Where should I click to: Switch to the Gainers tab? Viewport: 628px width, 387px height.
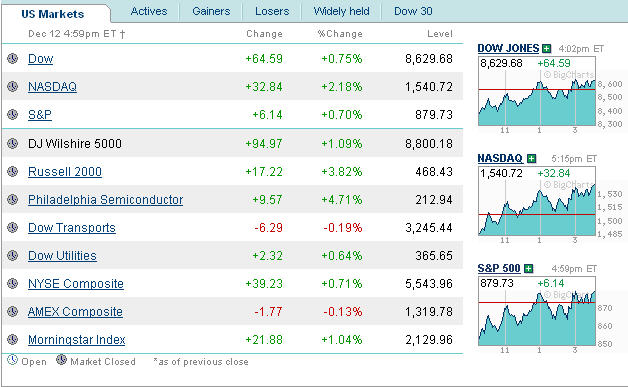coord(211,11)
